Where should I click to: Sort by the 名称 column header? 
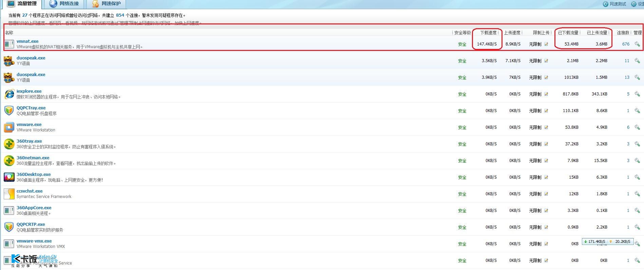(9, 33)
